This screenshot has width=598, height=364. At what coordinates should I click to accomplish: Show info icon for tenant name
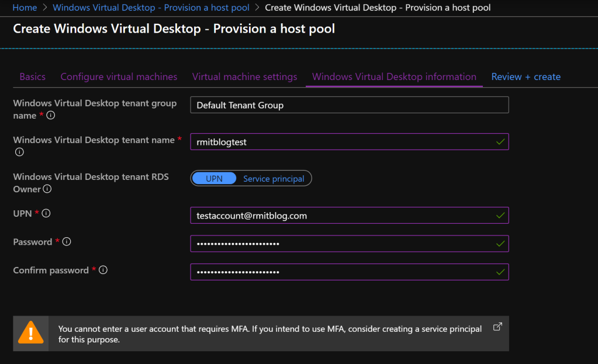pos(19,152)
